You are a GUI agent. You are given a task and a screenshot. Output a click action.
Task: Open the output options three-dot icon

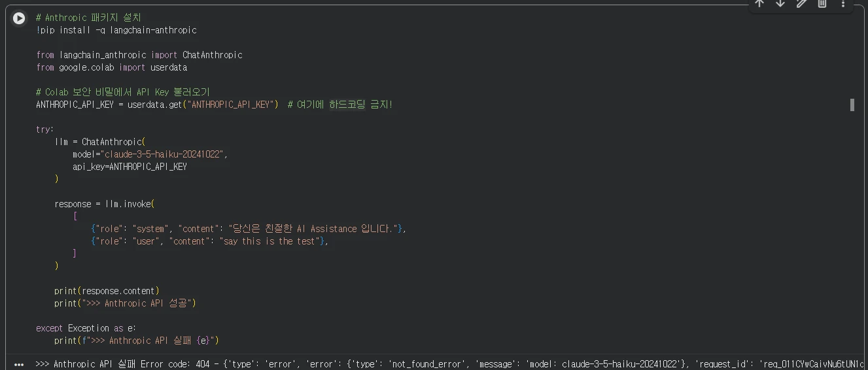(19, 364)
